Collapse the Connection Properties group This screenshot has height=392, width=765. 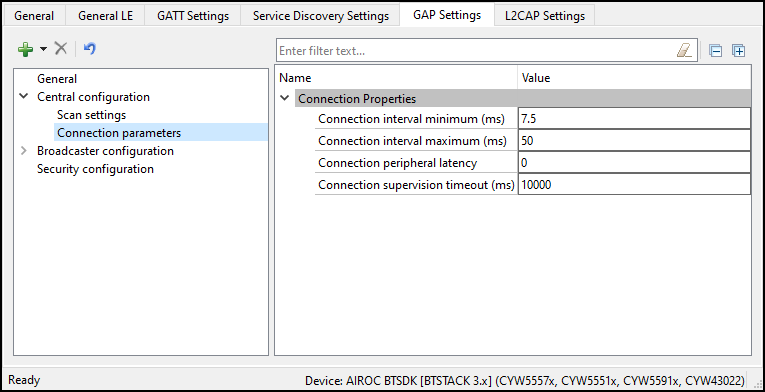click(x=285, y=99)
